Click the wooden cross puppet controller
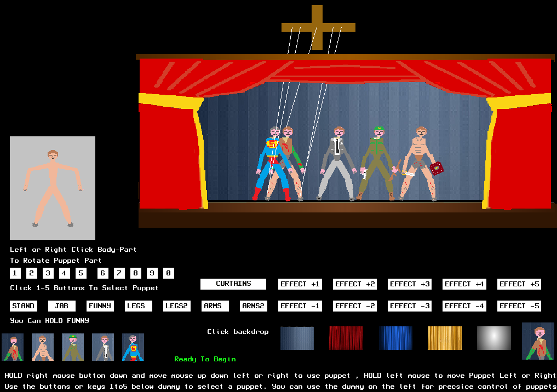Viewport: 557px width, 392px height. 318,28
